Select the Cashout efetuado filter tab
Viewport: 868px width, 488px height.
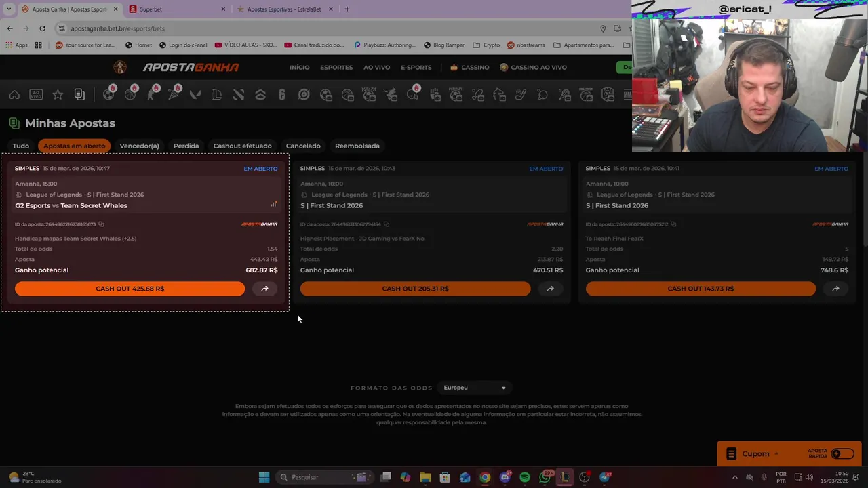pos(242,146)
